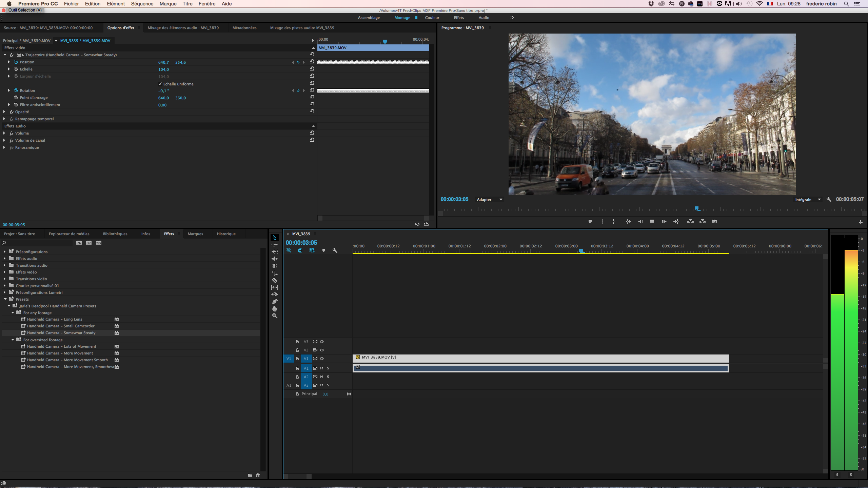This screenshot has width=868, height=488.
Task: Select the Rate Stretch tool
Action: coord(275,273)
